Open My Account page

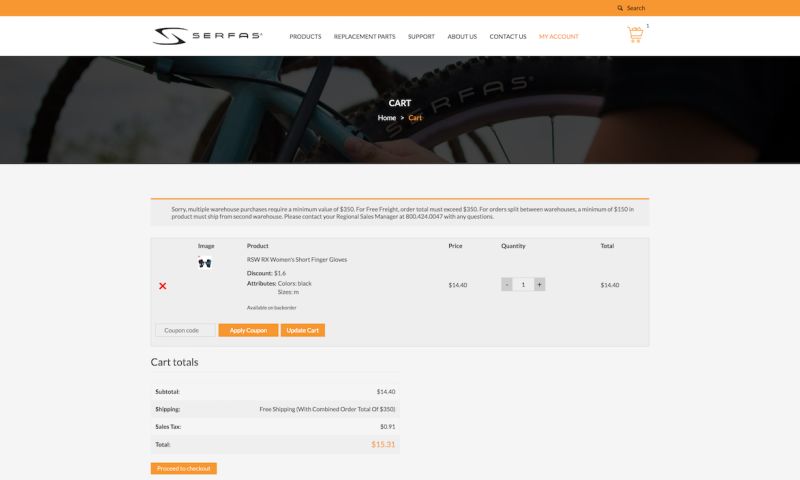tap(558, 37)
